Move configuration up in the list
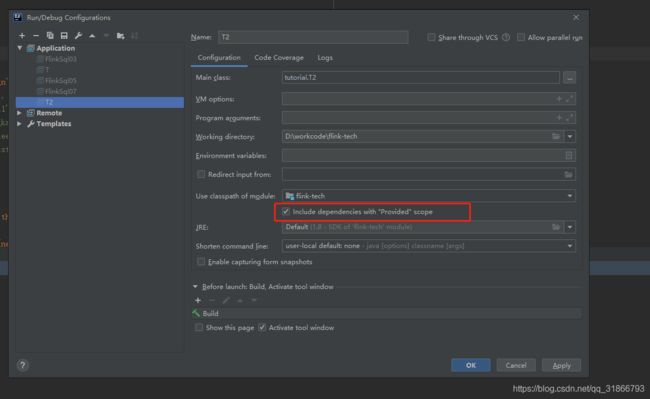 pyautogui.click(x=92, y=36)
